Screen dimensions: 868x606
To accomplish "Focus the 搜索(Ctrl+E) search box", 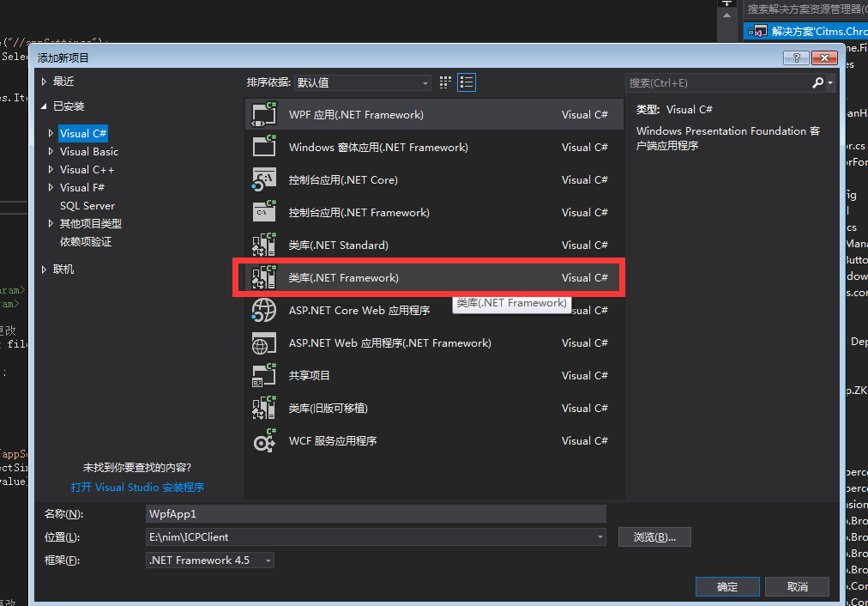I will click(x=717, y=82).
